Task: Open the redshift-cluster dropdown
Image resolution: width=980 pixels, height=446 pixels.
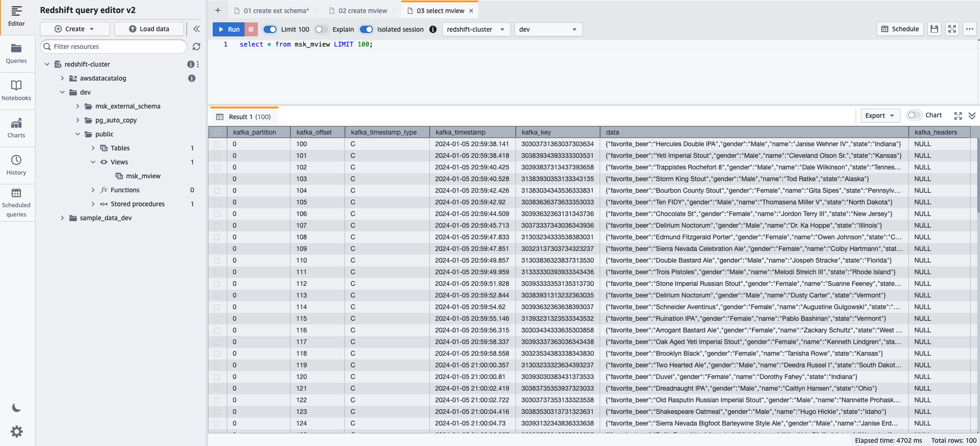Action: (475, 29)
